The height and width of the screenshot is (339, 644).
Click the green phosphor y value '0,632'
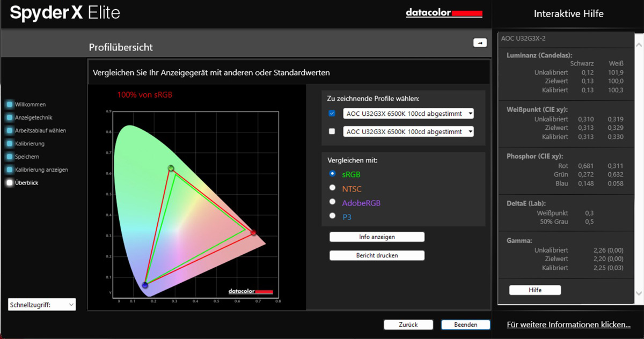[x=616, y=174]
